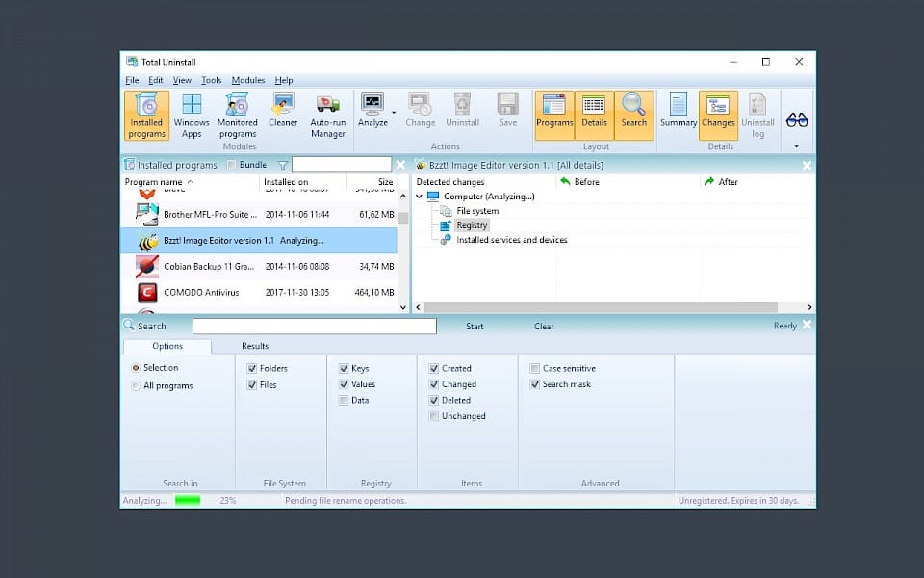Select Installed services and devices node
Image resolution: width=924 pixels, height=578 pixels.
point(511,240)
